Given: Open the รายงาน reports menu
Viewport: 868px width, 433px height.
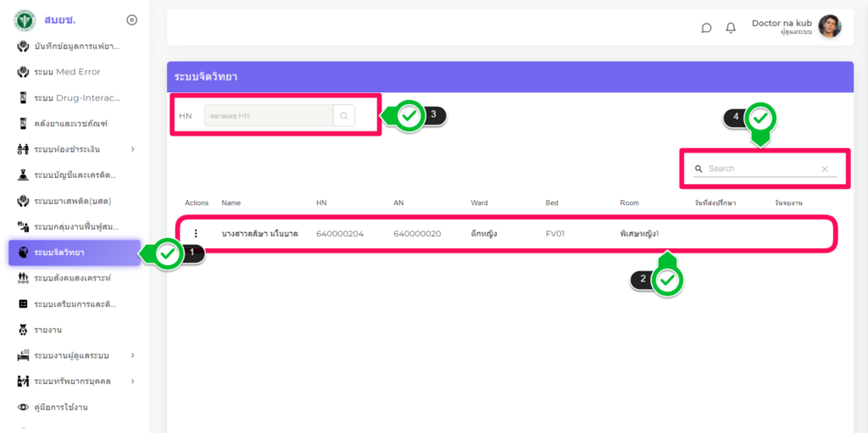Looking at the screenshot, I should (47, 330).
